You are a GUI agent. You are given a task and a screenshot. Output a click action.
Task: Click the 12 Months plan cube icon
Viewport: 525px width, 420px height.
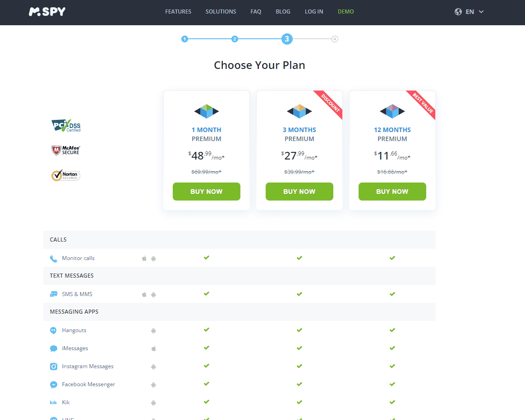click(x=392, y=111)
